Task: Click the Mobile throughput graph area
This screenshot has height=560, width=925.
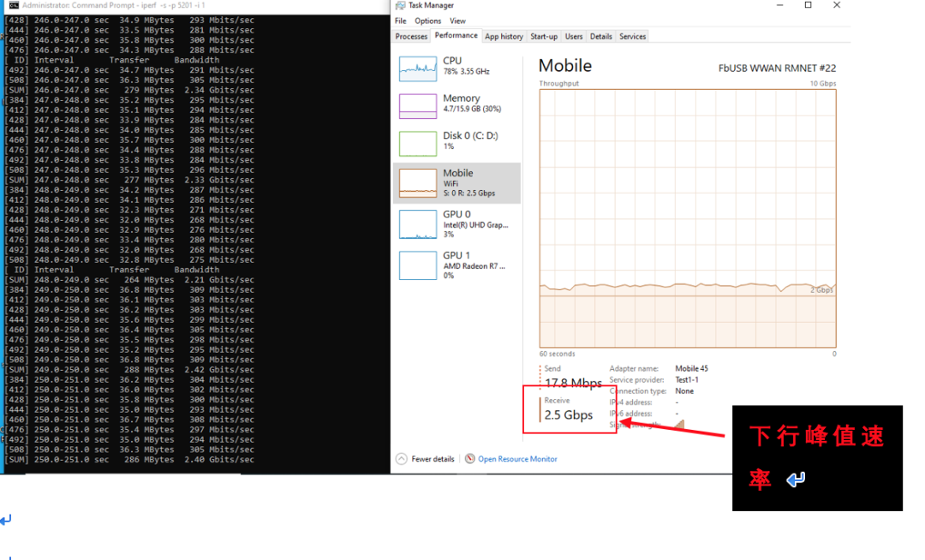Action: point(688,218)
